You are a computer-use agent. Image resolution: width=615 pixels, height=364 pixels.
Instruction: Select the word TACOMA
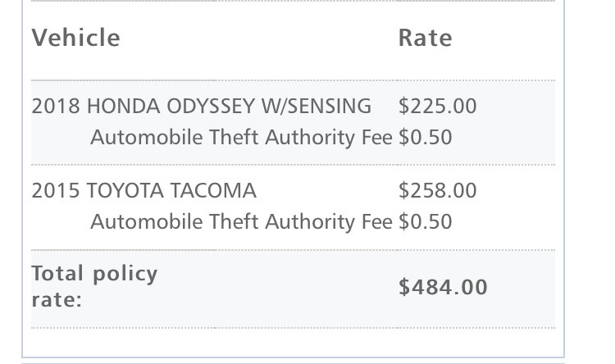click(213, 191)
